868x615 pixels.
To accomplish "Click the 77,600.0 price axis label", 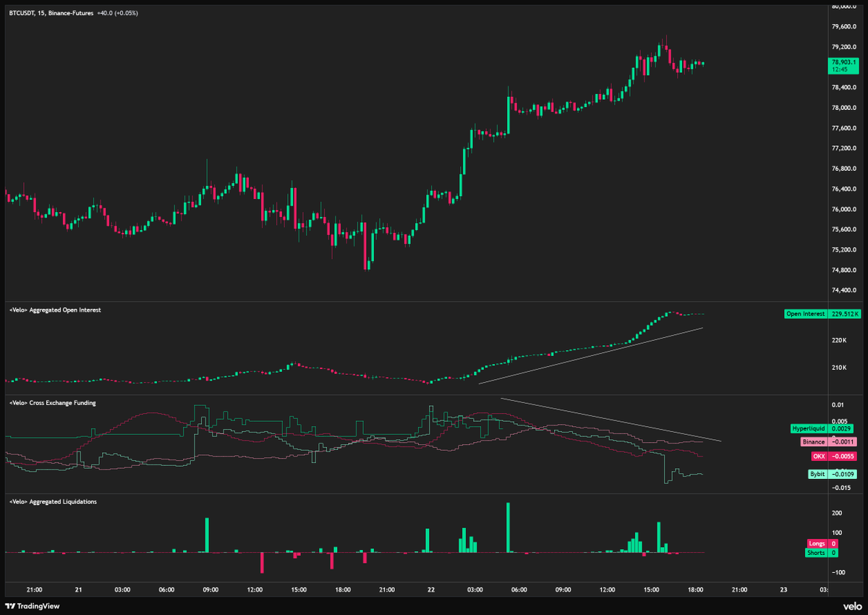I will [x=845, y=129].
